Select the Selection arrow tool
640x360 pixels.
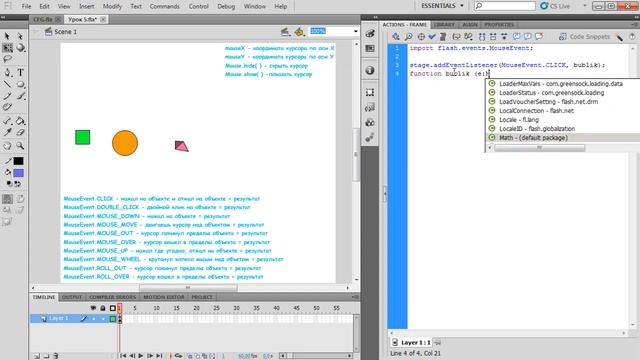[x=7, y=36]
